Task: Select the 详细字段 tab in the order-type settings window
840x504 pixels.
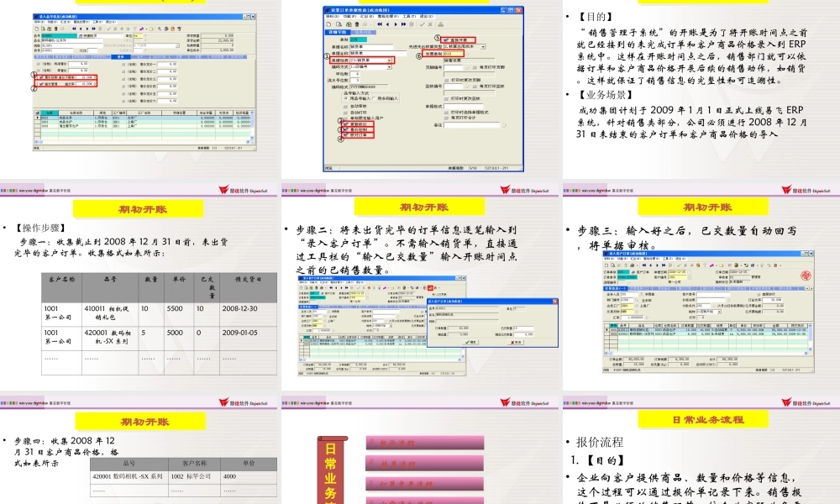Action: tap(338, 32)
